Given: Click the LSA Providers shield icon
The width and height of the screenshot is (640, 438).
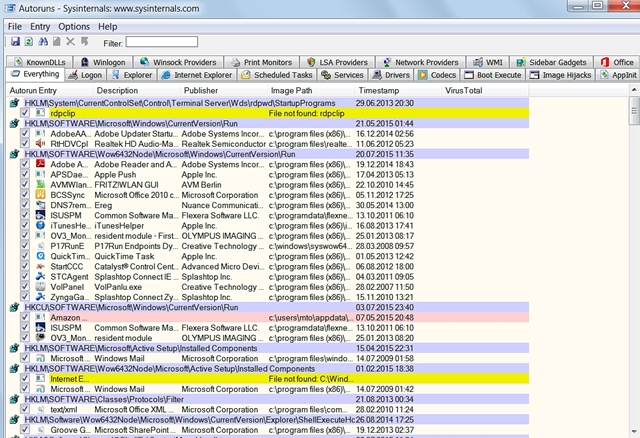Looking at the screenshot, I should (311, 62).
